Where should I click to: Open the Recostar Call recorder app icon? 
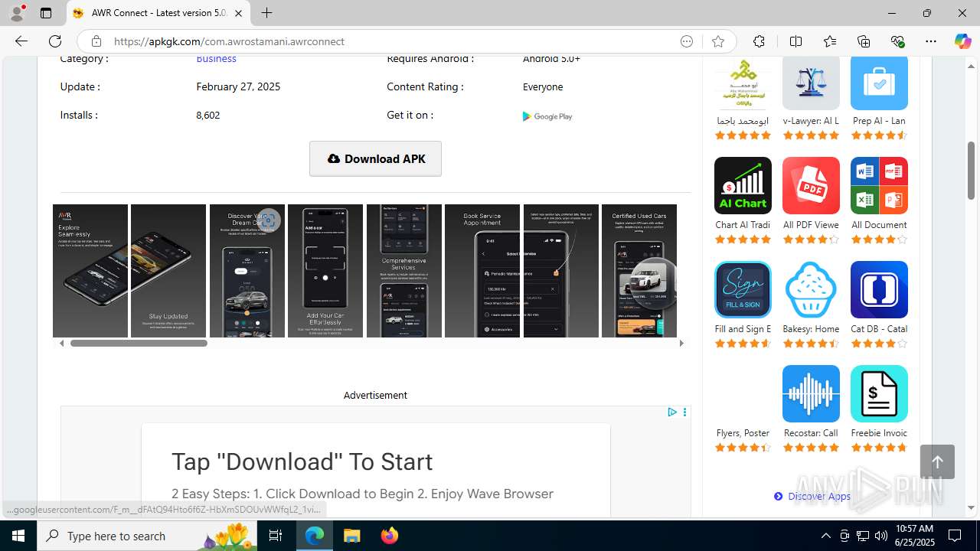(811, 393)
